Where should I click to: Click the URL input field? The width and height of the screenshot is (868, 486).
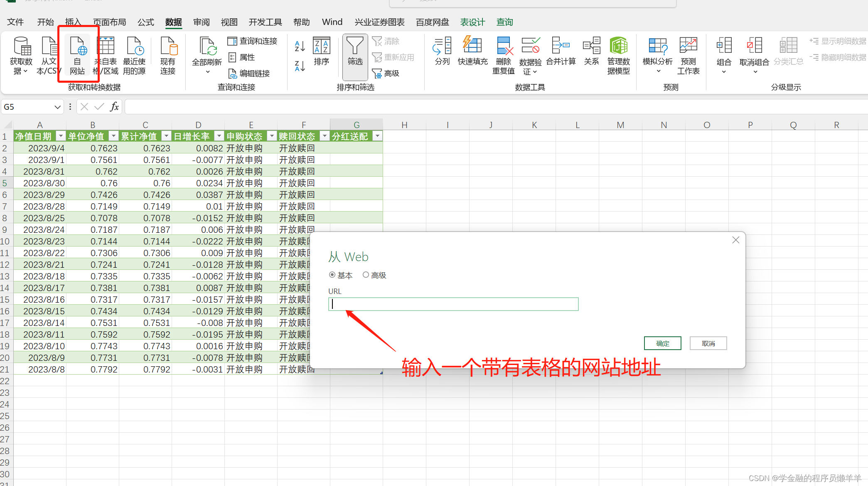coord(453,304)
